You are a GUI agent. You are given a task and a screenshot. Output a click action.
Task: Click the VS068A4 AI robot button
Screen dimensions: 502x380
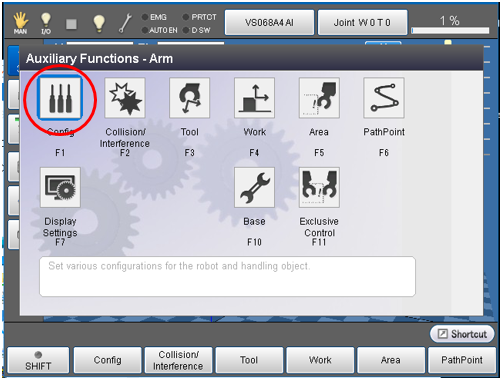269,22
